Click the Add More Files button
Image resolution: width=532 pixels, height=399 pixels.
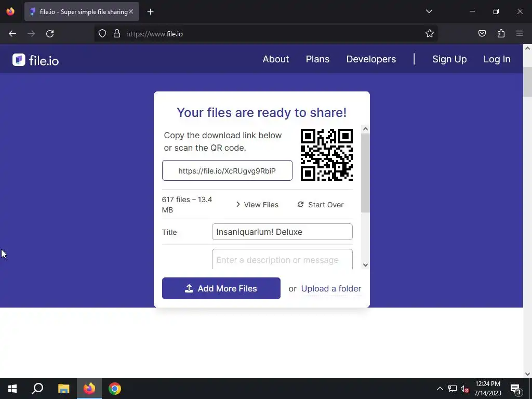click(x=221, y=288)
